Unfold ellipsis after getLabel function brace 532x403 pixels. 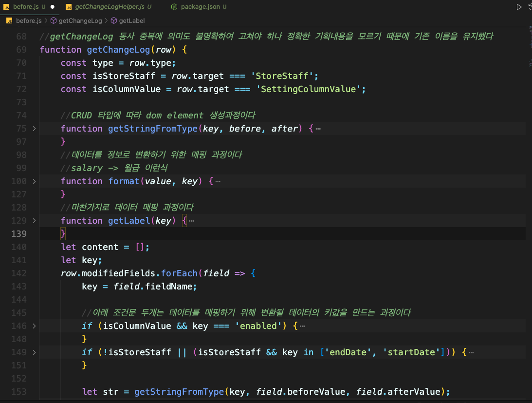(x=191, y=221)
